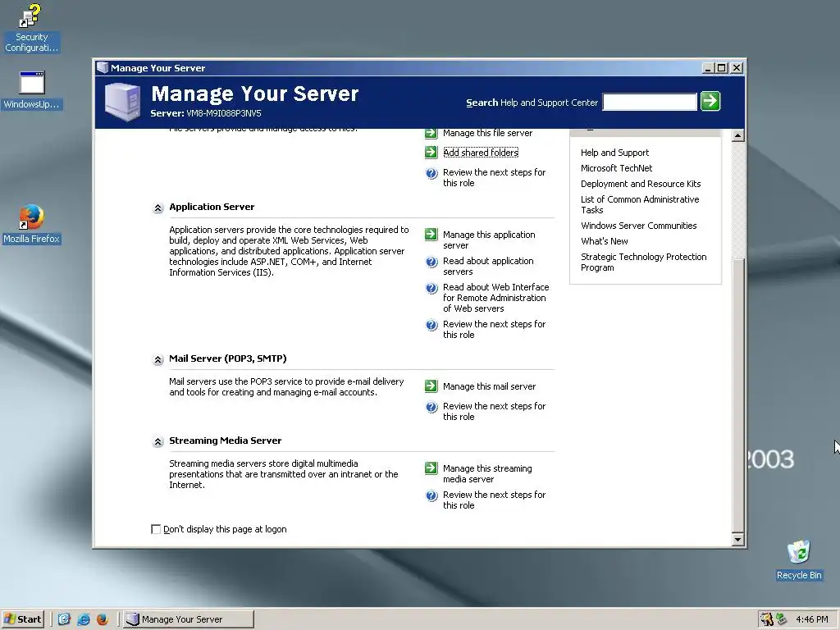
Task: Open Windows Server Communities link
Action: (638, 226)
